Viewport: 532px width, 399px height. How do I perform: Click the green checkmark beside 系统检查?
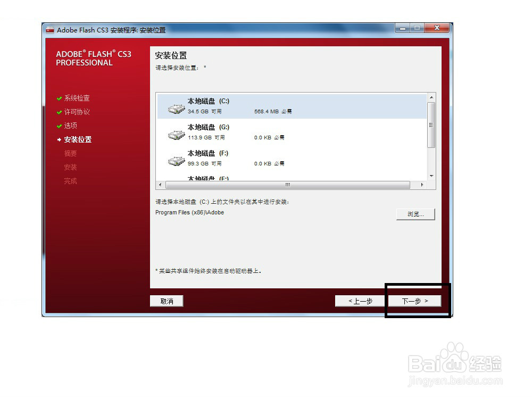(x=60, y=99)
